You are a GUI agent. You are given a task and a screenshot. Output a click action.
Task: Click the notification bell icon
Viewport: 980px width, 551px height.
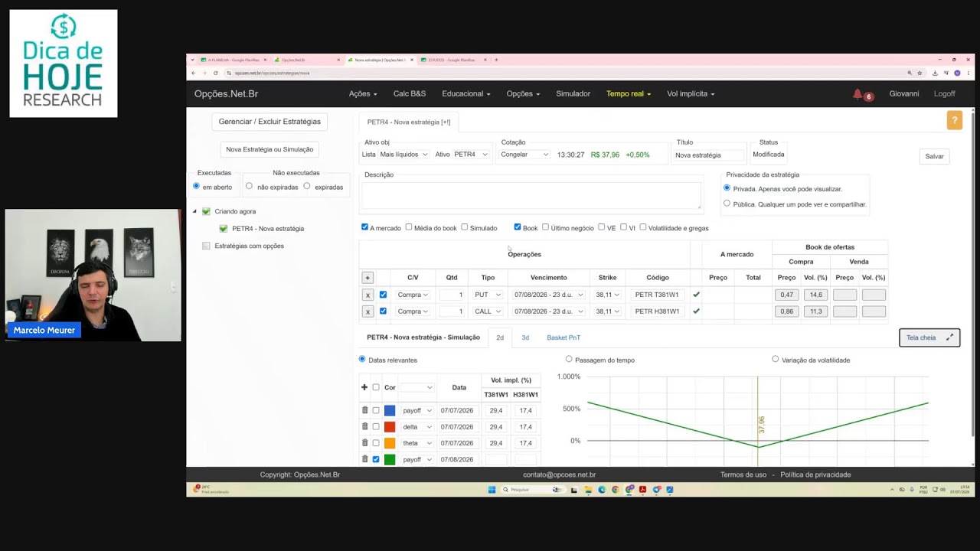pyautogui.click(x=857, y=93)
